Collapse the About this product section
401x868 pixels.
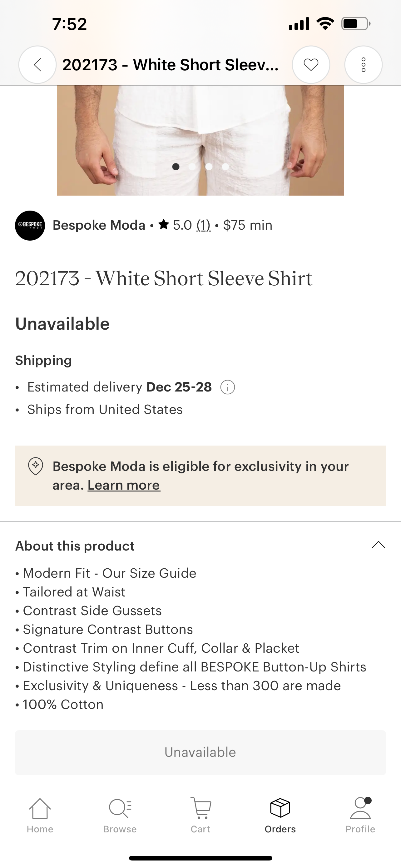(378, 545)
